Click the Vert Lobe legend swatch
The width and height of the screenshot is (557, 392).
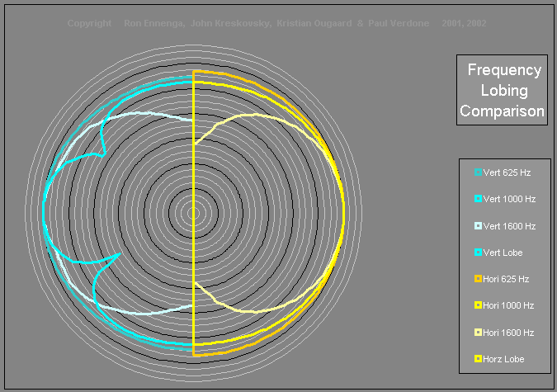coord(478,253)
